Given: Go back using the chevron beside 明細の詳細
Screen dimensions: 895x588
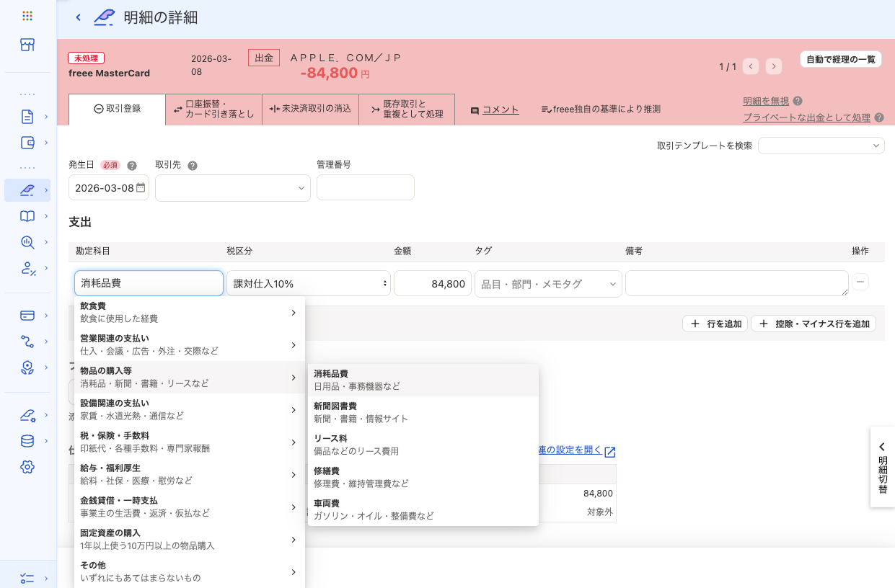Looking at the screenshot, I should [78, 17].
